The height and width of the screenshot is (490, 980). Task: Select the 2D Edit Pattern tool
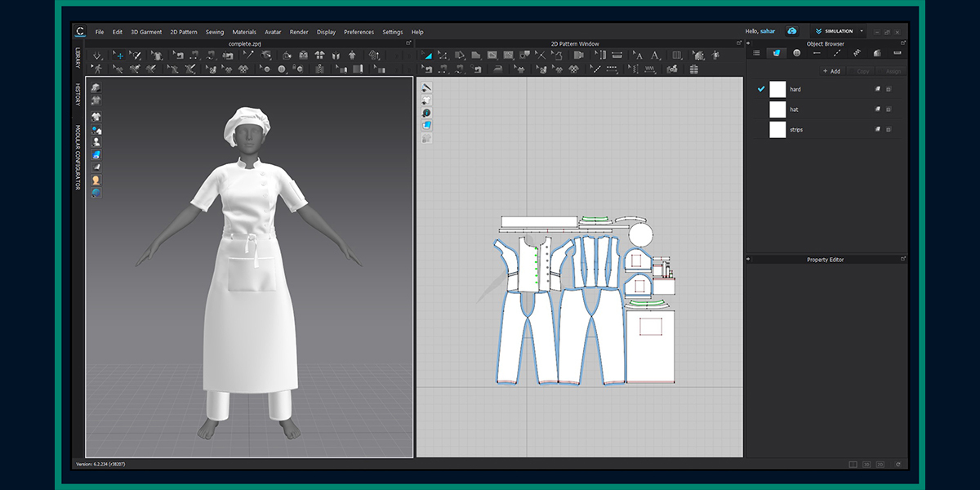pos(426,56)
